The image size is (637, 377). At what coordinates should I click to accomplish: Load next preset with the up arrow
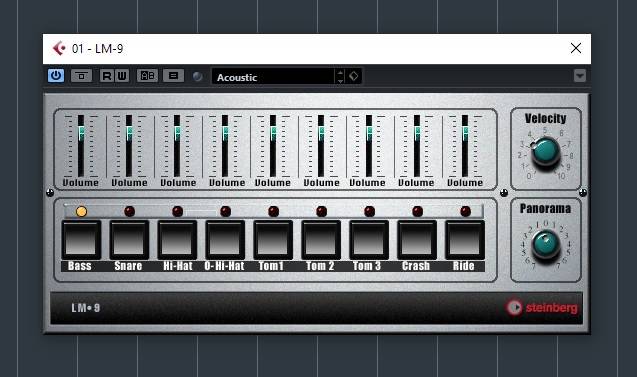point(340,72)
